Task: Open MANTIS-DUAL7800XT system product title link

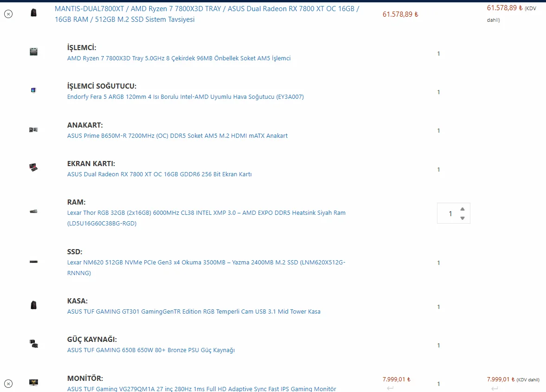Action: (207, 14)
